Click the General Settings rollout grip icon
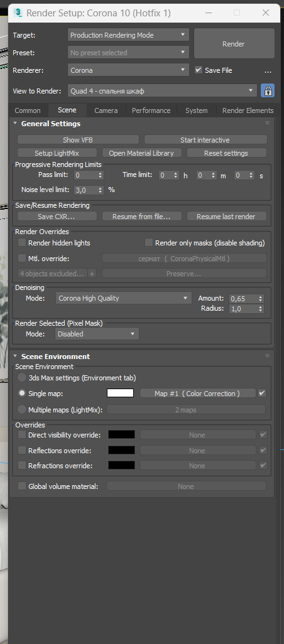 click(x=267, y=123)
